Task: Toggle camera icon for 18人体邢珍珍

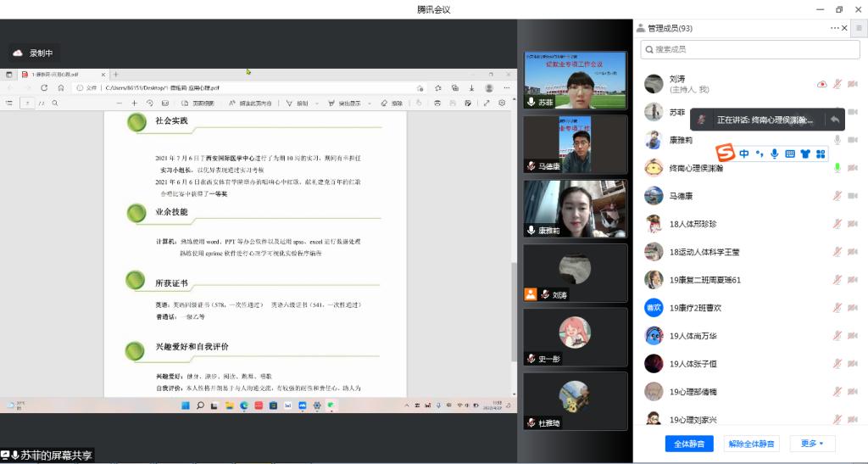Action: (x=853, y=224)
